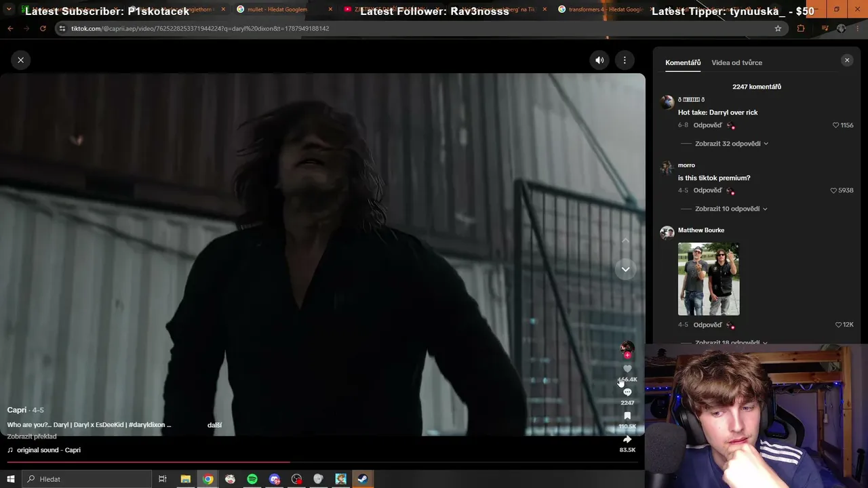Mute the video sound

coord(599,60)
